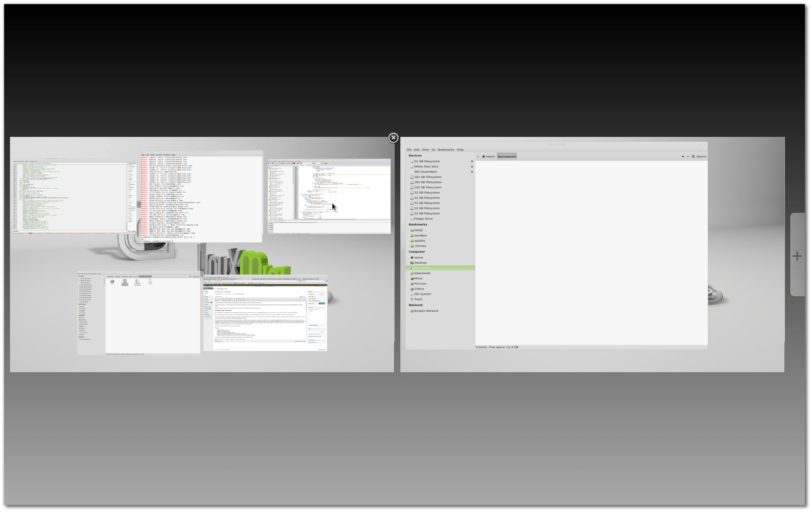Image resolution: width=812 pixels, height=512 pixels.
Task: Eject the White Pass Ext3 device
Action: [472, 166]
